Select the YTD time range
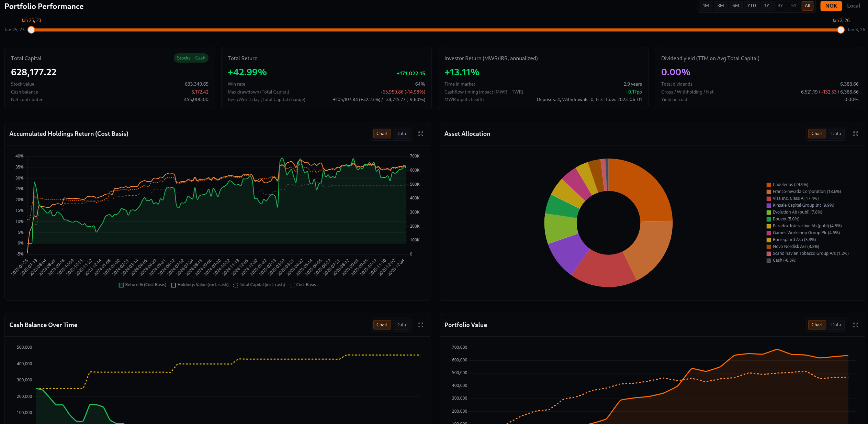 (x=751, y=6)
